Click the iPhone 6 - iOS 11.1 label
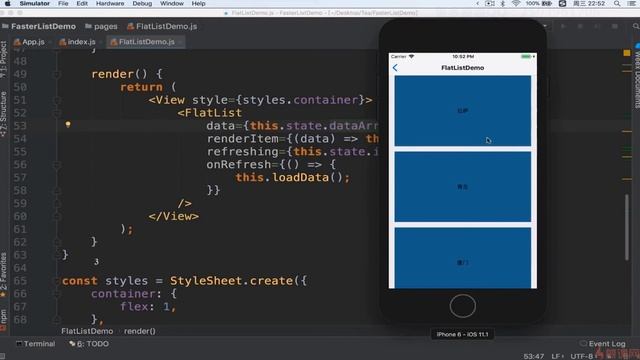 pyautogui.click(x=462, y=334)
